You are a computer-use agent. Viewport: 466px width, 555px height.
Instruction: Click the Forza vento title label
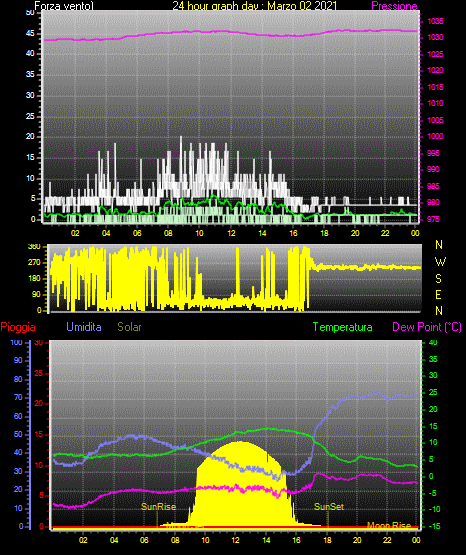click(x=64, y=6)
